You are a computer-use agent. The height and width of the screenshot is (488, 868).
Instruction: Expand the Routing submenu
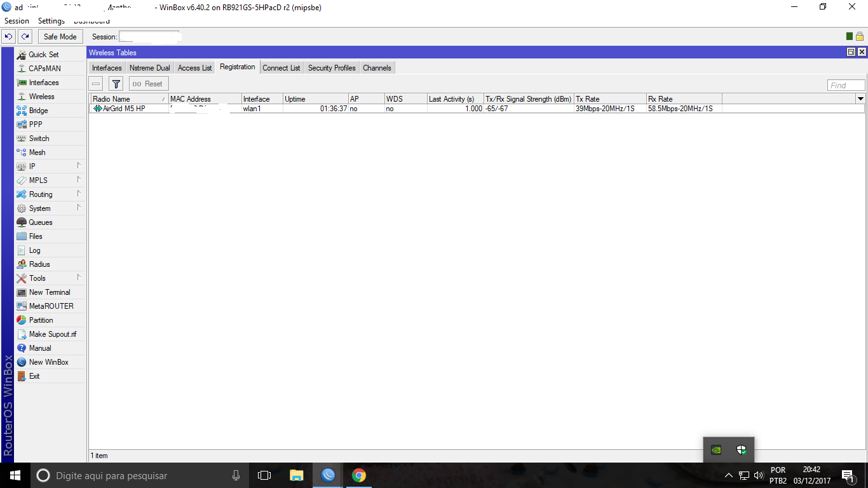tap(79, 194)
